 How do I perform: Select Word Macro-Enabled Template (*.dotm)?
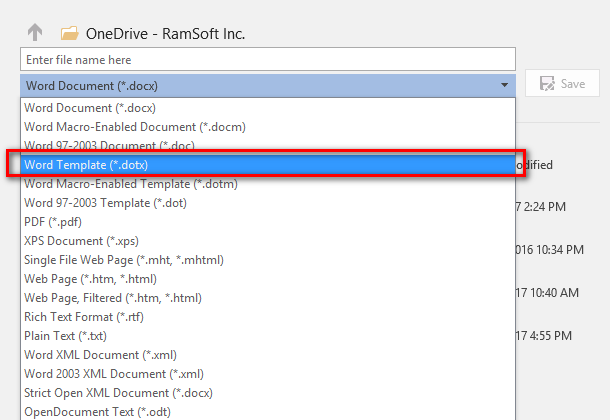pos(131,184)
